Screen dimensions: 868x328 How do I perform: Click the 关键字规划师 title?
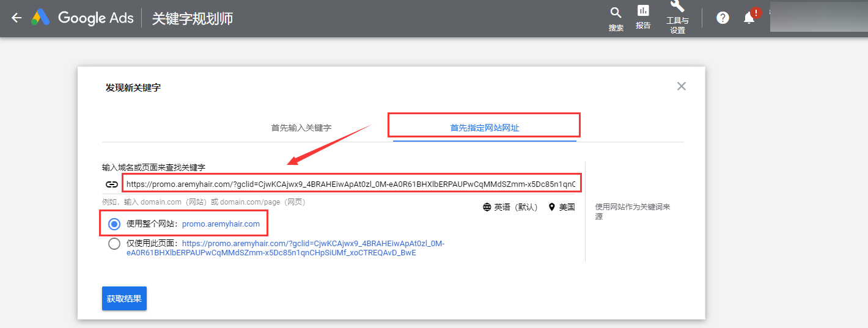click(x=193, y=18)
